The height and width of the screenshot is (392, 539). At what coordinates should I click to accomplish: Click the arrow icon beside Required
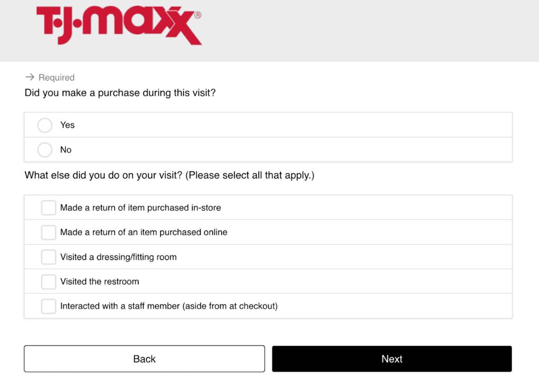tap(29, 77)
